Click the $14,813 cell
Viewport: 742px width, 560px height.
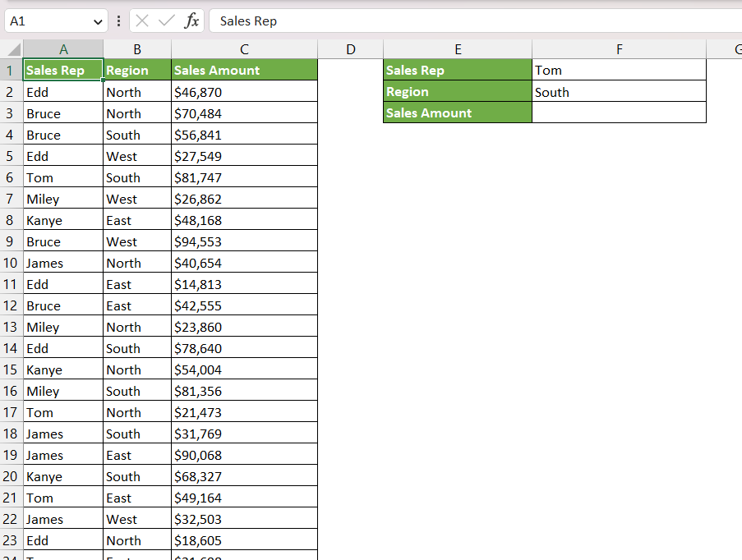pos(244,284)
